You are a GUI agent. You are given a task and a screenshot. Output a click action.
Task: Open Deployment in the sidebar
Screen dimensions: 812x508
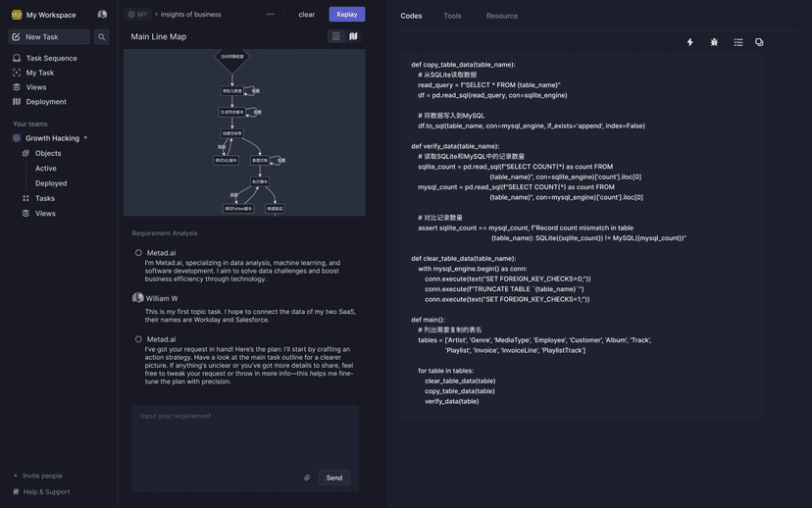[x=46, y=101]
